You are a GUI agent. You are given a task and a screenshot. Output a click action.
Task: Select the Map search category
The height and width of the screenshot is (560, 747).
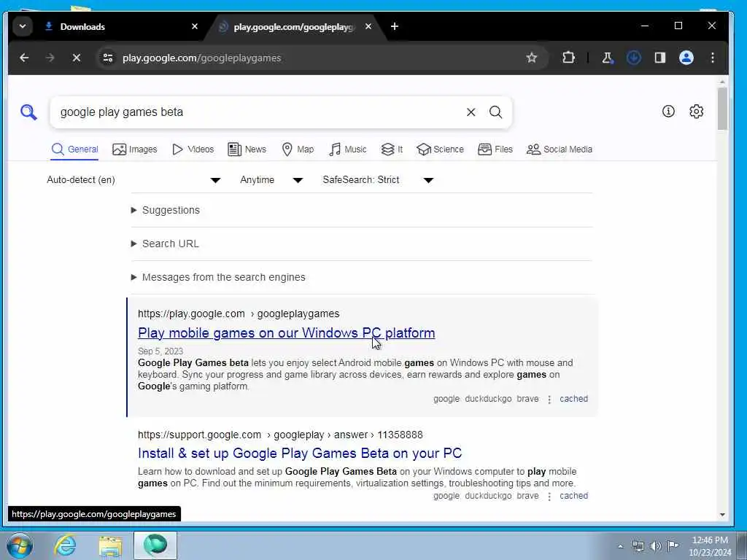[x=298, y=149]
